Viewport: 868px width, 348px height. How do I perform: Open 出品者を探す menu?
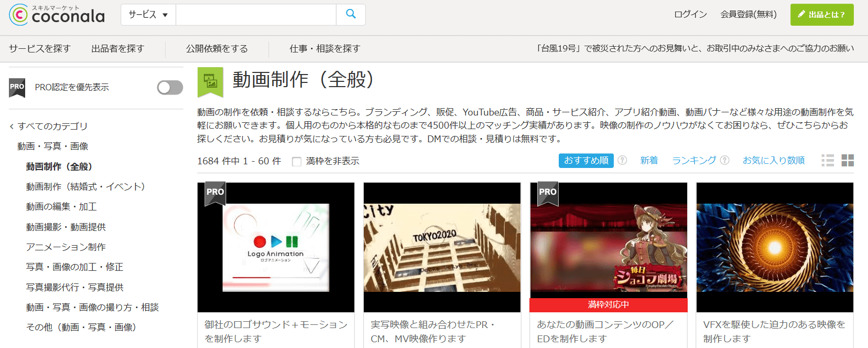[x=118, y=49]
